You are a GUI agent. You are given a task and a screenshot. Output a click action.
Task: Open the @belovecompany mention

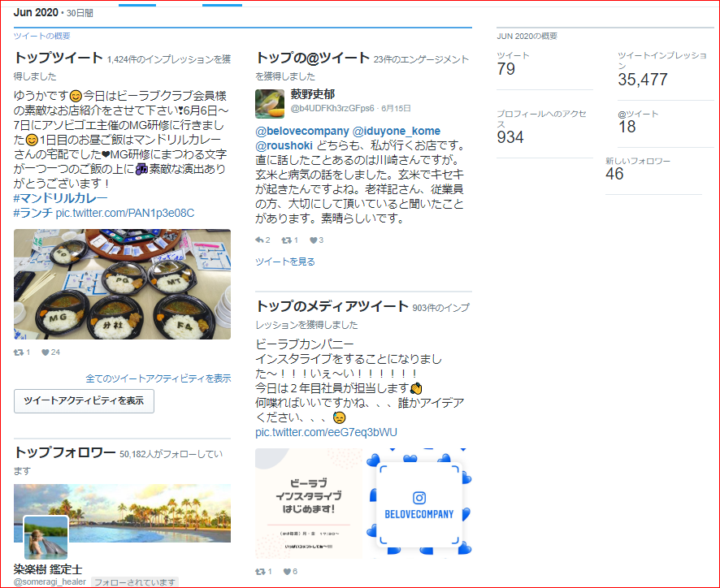302,132
